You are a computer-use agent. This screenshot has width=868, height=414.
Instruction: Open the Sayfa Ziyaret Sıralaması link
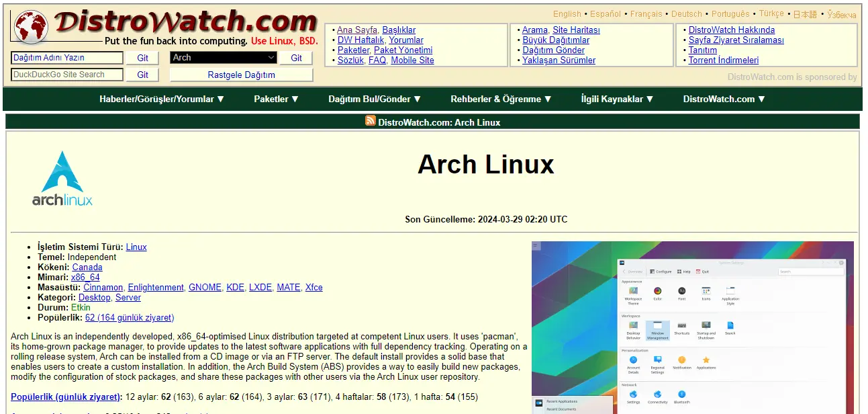(x=736, y=40)
